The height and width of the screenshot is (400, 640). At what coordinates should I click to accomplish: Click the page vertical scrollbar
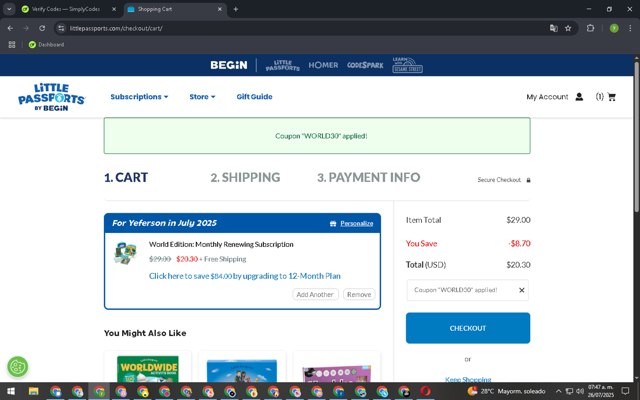coord(636,135)
